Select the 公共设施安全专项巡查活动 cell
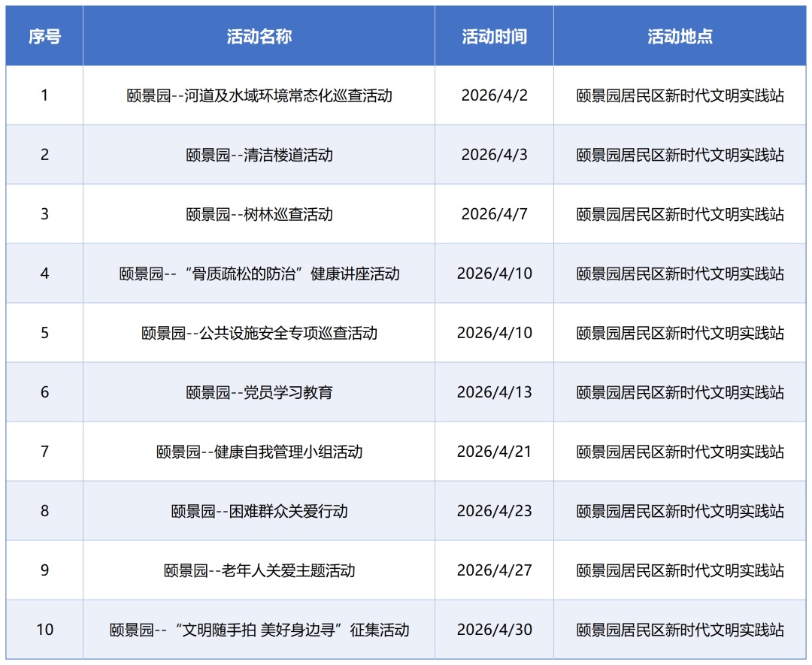Image resolution: width=812 pixels, height=665 pixels. tap(259, 333)
